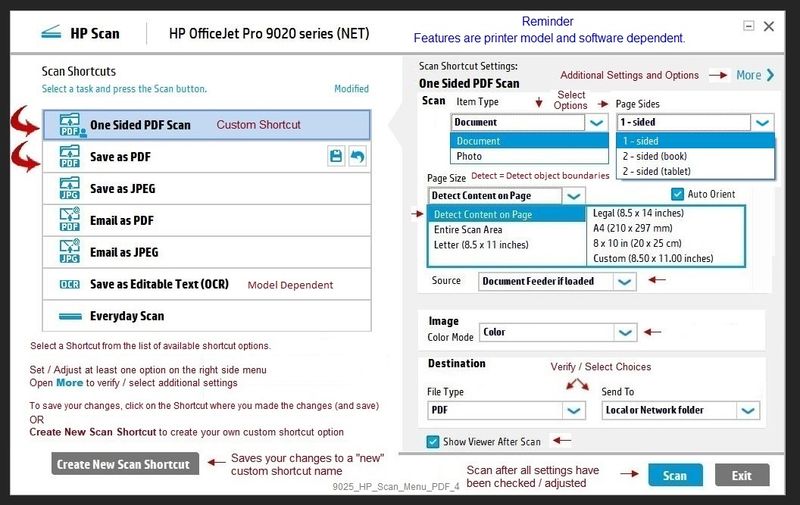This screenshot has height=505, width=800.
Task: Close the HP Scan window
Action: pyautogui.click(x=769, y=26)
